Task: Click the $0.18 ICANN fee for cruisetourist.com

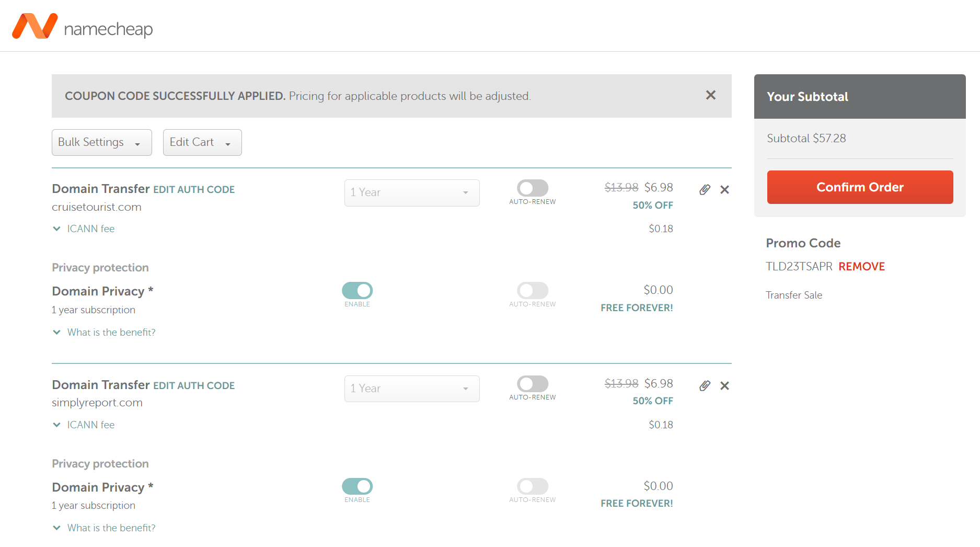Action: pos(661,229)
